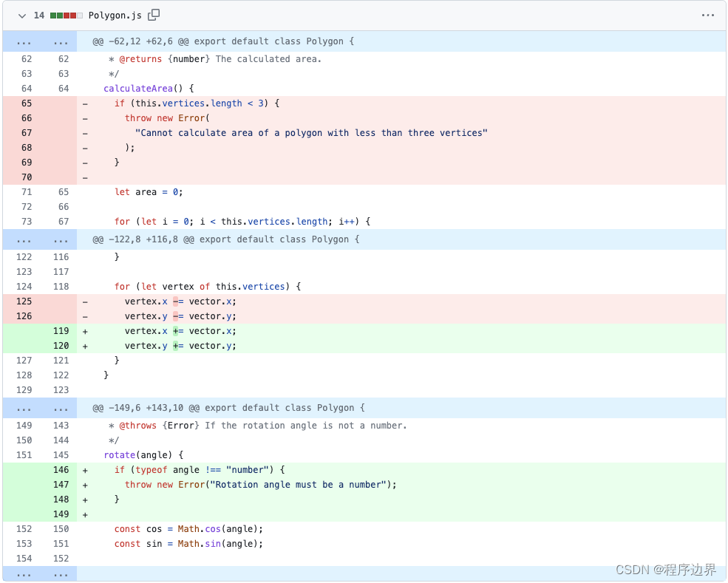The height and width of the screenshot is (583, 728).
Task: Click the 'const sin = Math.sin(angle);' line
Action: [x=188, y=545]
